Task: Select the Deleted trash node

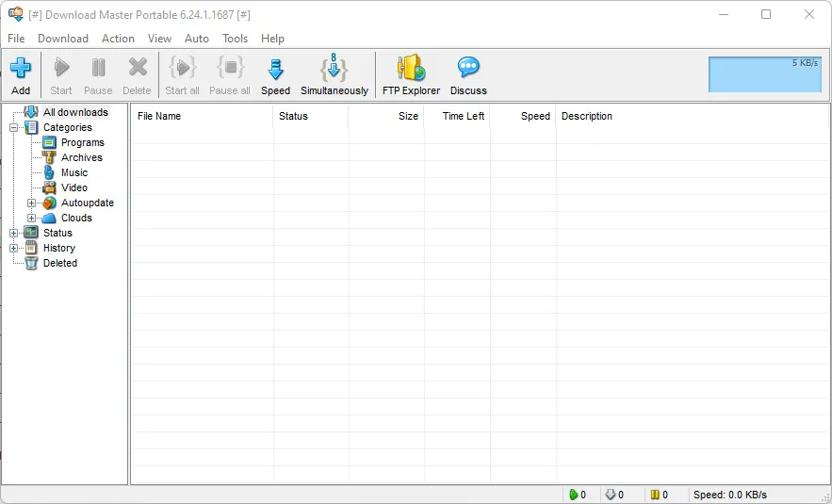Action: [60, 263]
